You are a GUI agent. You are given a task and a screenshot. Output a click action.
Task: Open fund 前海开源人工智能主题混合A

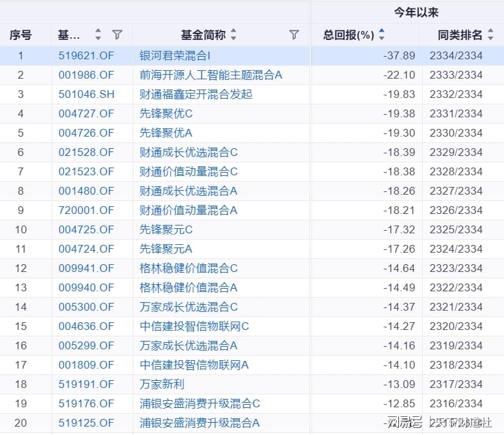211,75
